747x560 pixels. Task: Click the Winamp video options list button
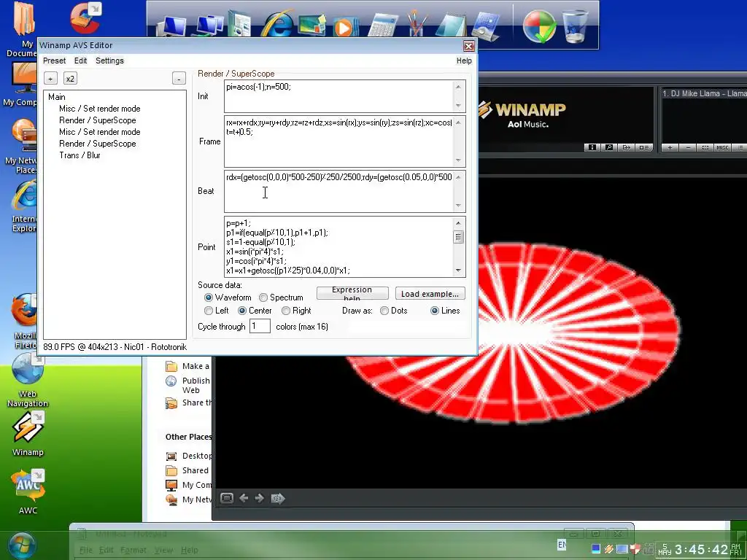[643, 147]
